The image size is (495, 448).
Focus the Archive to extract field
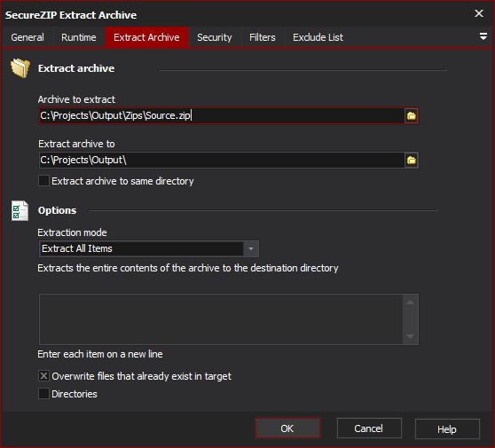coord(222,116)
